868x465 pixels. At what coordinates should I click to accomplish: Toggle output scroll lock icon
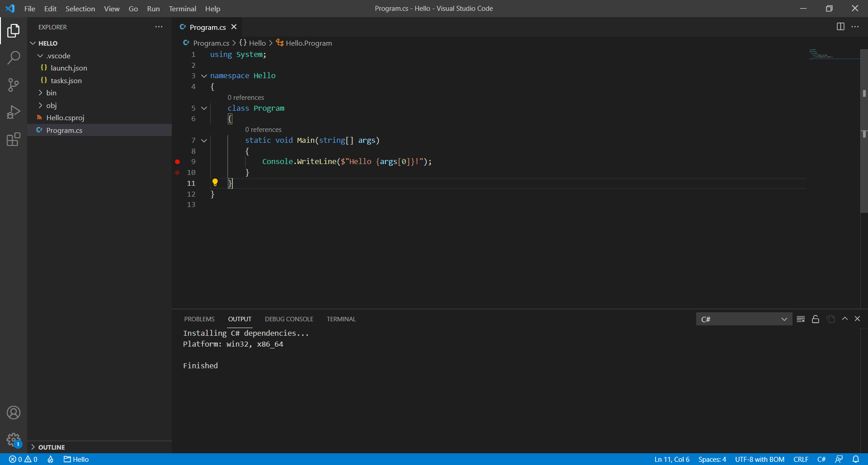[x=816, y=319]
